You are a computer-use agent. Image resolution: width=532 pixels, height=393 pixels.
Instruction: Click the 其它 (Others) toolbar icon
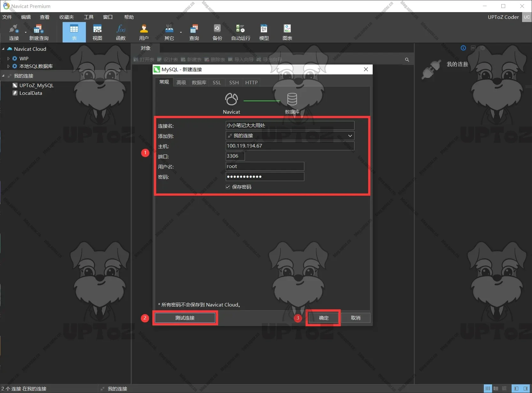tap(169, 32)
